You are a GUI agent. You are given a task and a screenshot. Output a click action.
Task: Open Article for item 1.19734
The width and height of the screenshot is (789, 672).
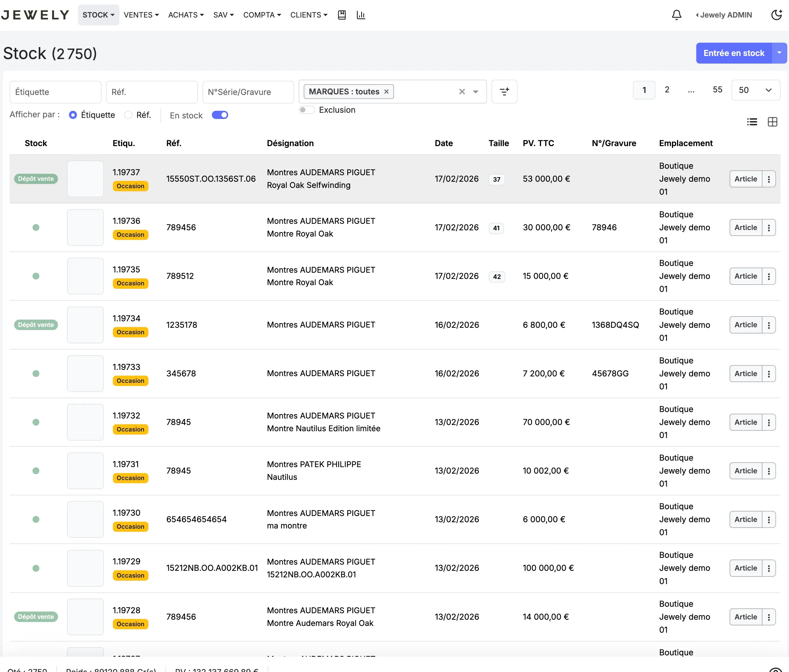click(745, 325)
